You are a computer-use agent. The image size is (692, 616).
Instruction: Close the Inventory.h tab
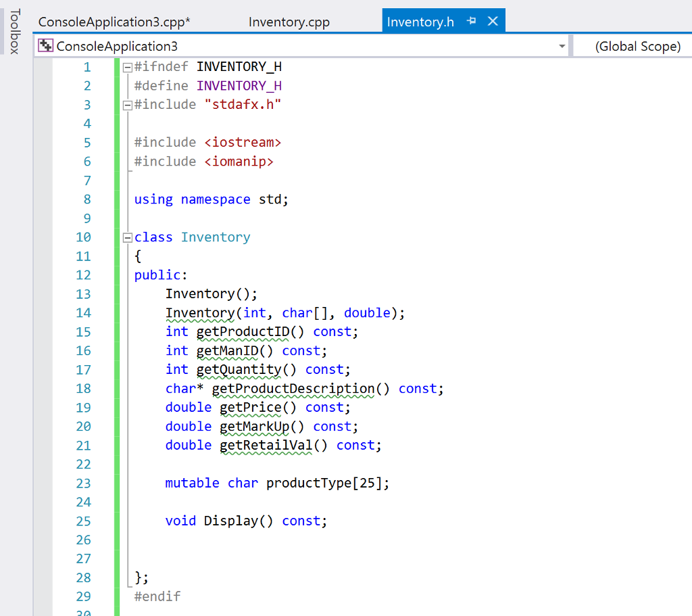pyautogui.click(x=492, y=21)
